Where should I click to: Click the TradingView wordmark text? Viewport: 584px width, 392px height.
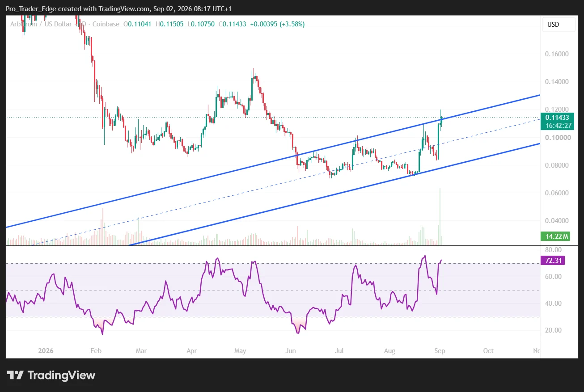pos(62,375)
